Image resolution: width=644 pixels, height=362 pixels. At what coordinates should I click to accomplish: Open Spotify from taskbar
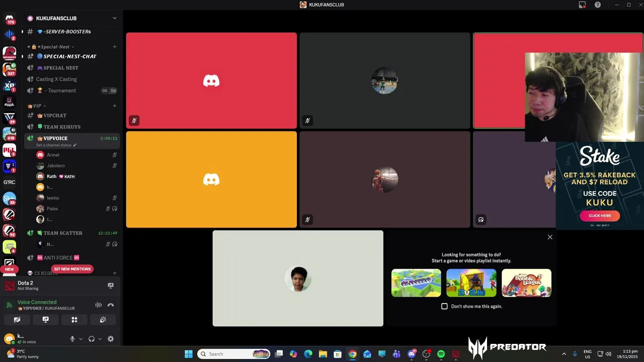tap(441, 354)
